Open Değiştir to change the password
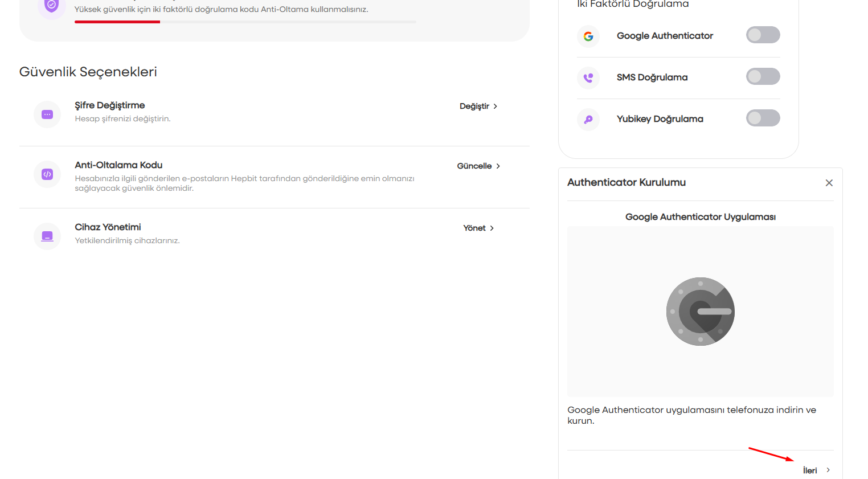 pos(478,107)
